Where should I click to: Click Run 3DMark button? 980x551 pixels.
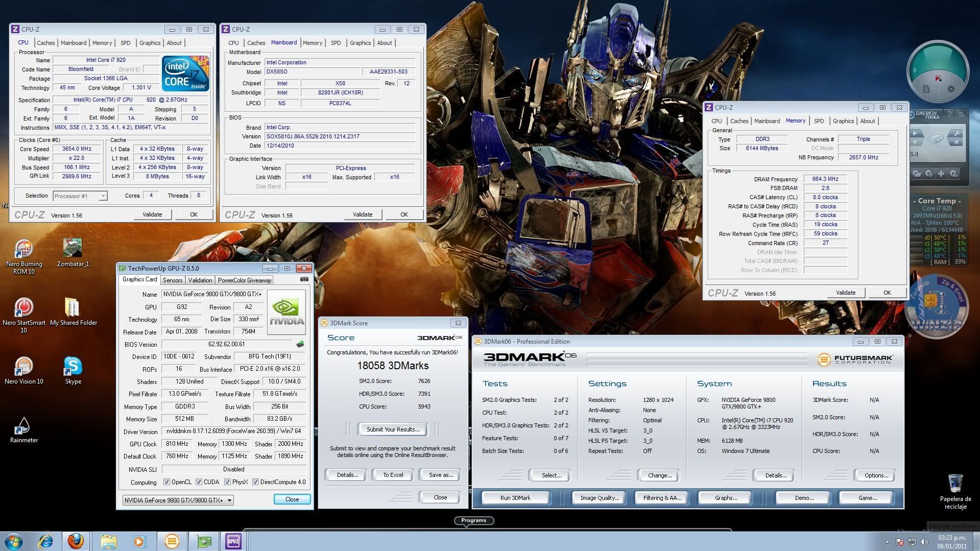tap(515, 498)
